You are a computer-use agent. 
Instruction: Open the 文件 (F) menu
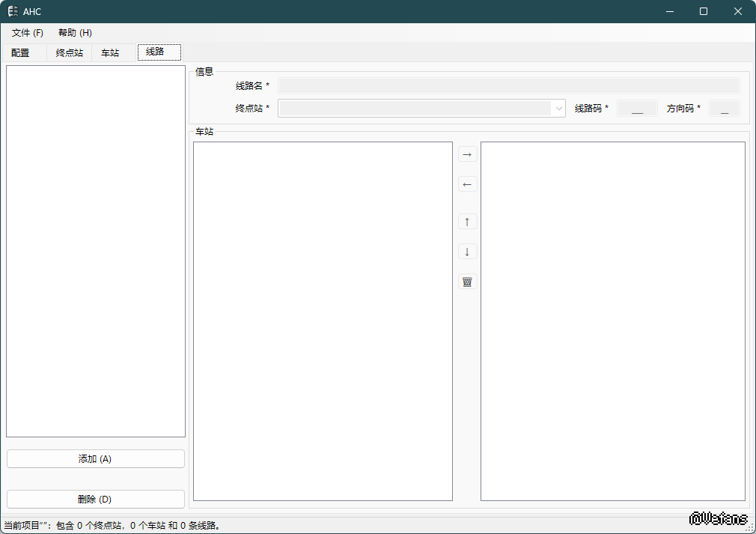(x=28, y=33)
